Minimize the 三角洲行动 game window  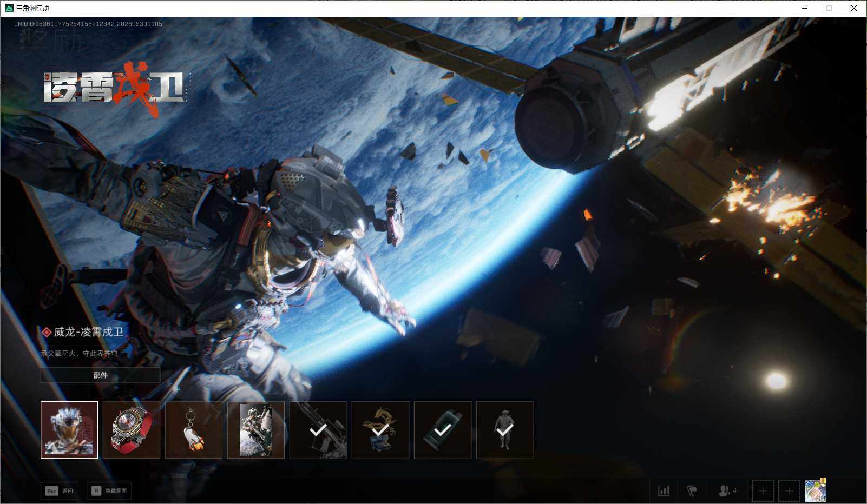[804, 8]
